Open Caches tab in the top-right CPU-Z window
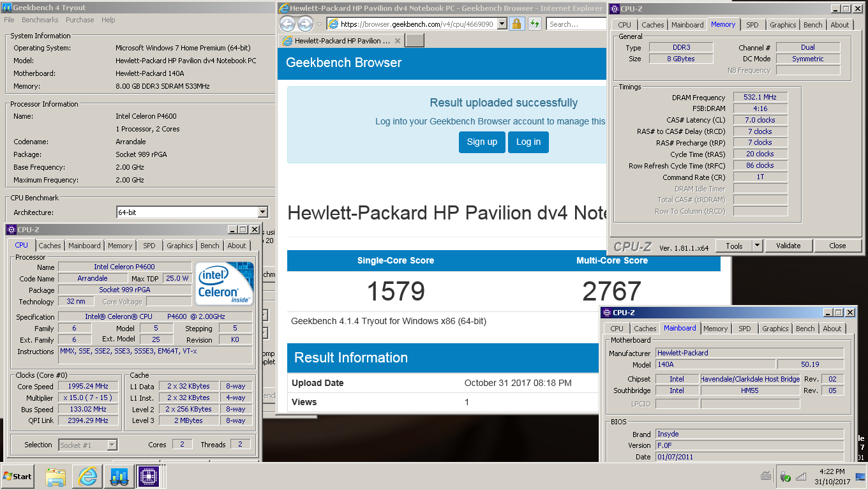868x490 pixels. [652, 25]
